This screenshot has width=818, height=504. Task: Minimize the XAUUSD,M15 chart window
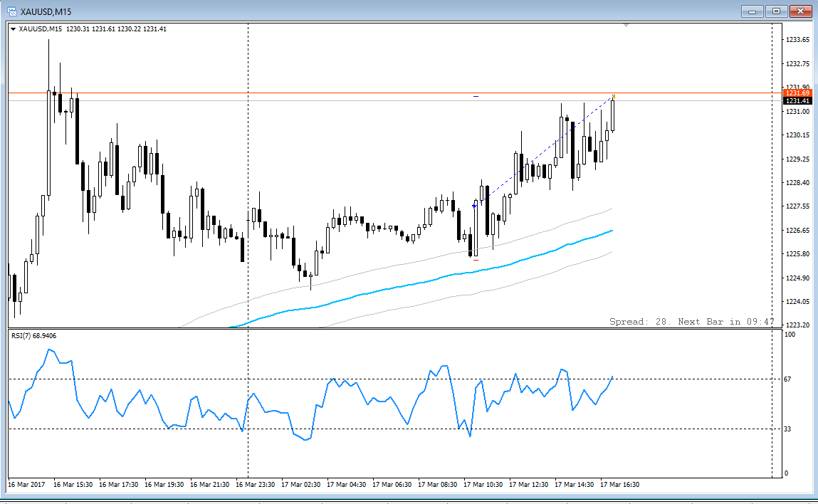[753, 11]
